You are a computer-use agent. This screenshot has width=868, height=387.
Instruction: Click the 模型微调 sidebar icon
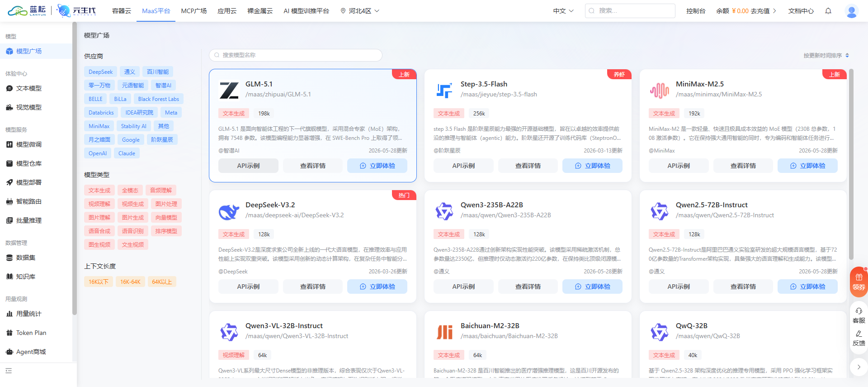pos(9,144)
